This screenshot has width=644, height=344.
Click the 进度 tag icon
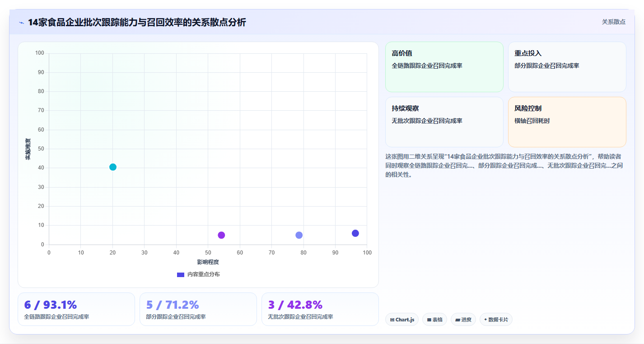(457, 320)
